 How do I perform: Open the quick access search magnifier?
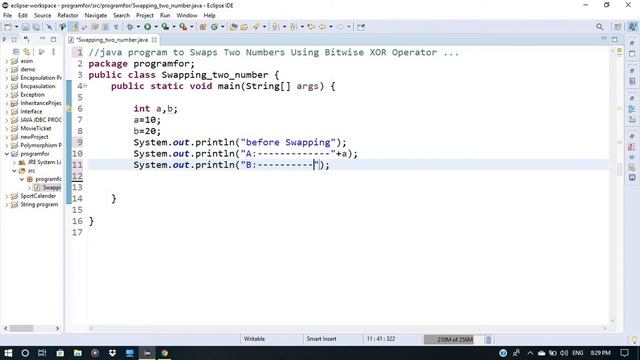(600, 27)
